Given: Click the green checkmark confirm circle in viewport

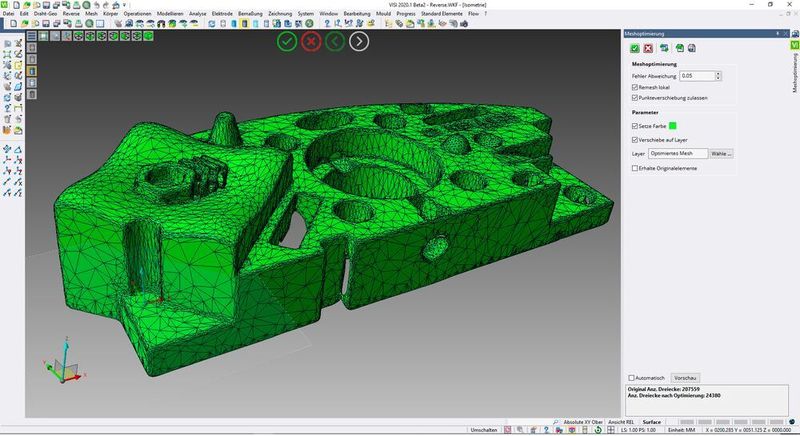Looking at the screenshot, I should [x=287, y=41].
